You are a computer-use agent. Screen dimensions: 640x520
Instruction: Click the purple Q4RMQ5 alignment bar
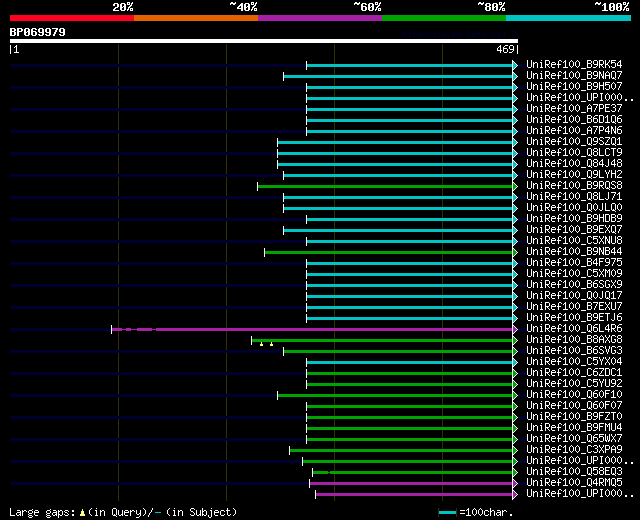411,484
